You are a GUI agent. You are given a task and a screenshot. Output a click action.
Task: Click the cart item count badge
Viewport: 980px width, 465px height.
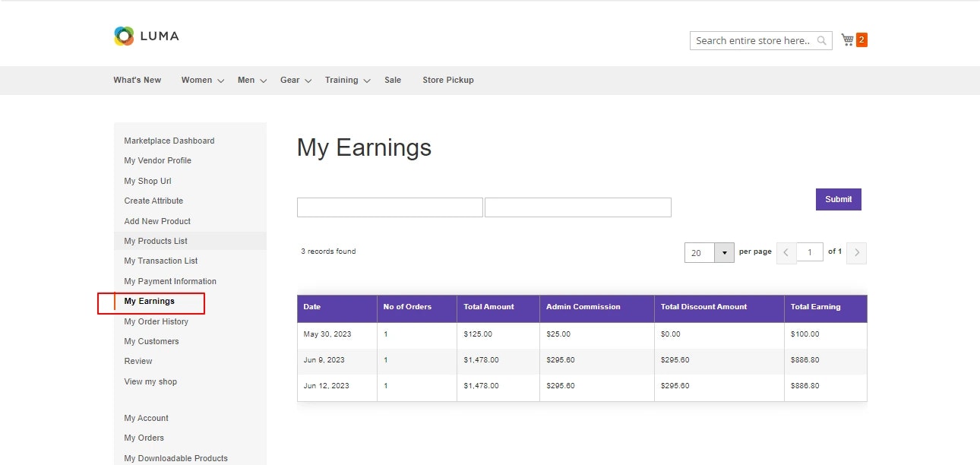[861, 40]
